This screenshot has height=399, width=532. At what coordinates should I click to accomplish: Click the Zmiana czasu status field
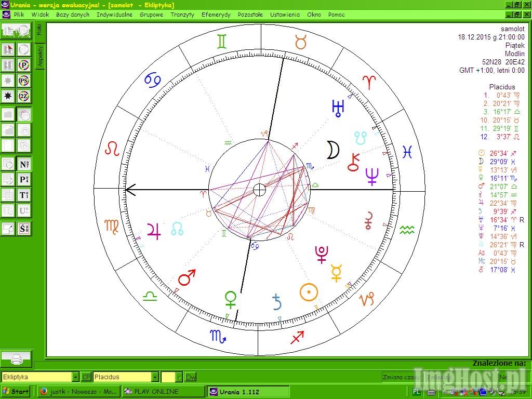(x=403, y=377)
